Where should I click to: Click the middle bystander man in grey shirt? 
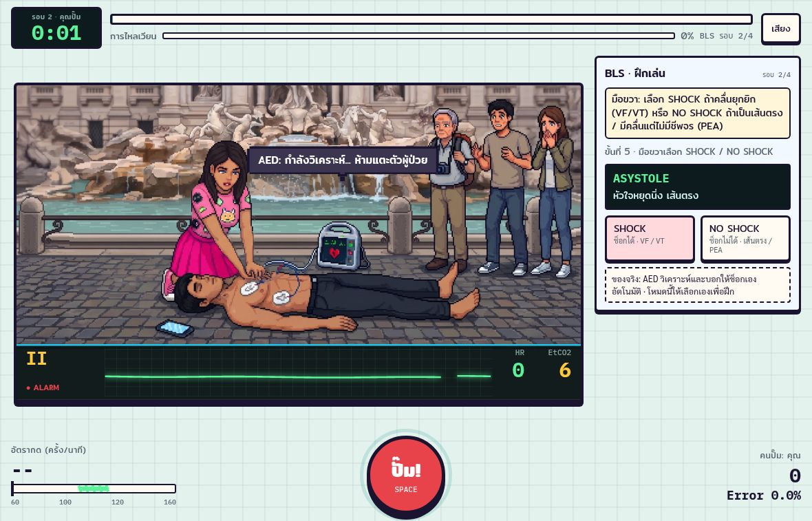click(503, 187)
